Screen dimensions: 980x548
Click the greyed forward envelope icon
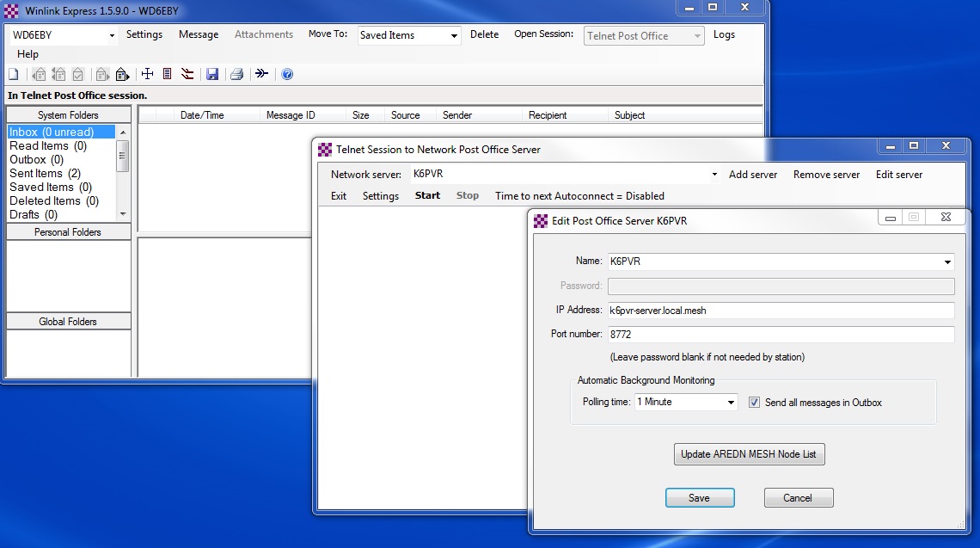[102, 75]
